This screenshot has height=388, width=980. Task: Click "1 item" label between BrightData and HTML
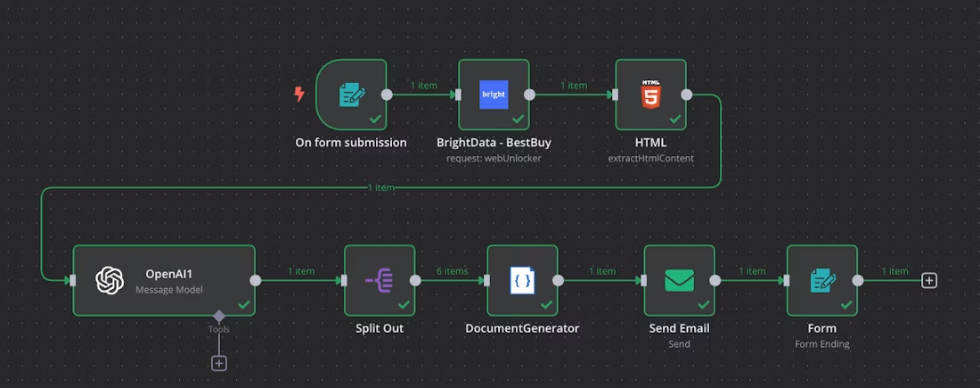click(x=574, y=85)
